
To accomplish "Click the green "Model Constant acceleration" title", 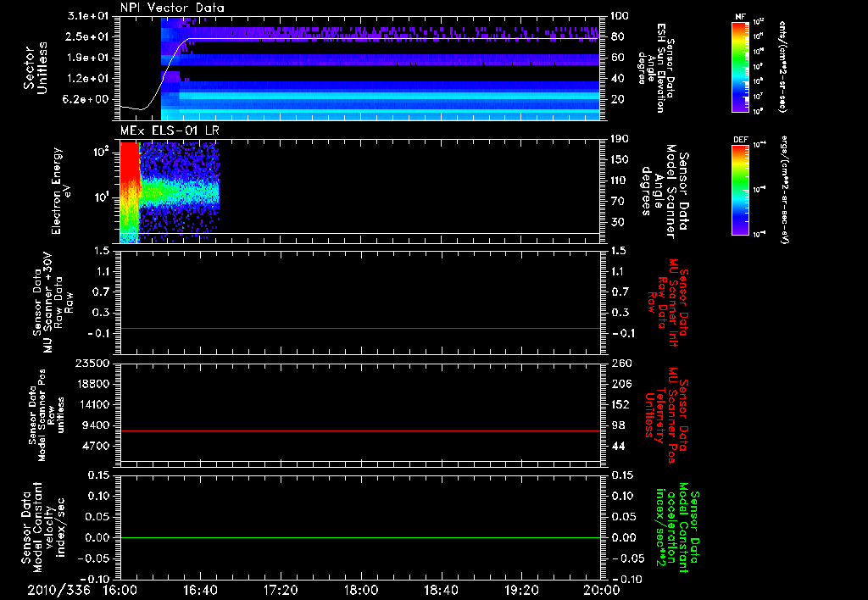I will 677,527.
